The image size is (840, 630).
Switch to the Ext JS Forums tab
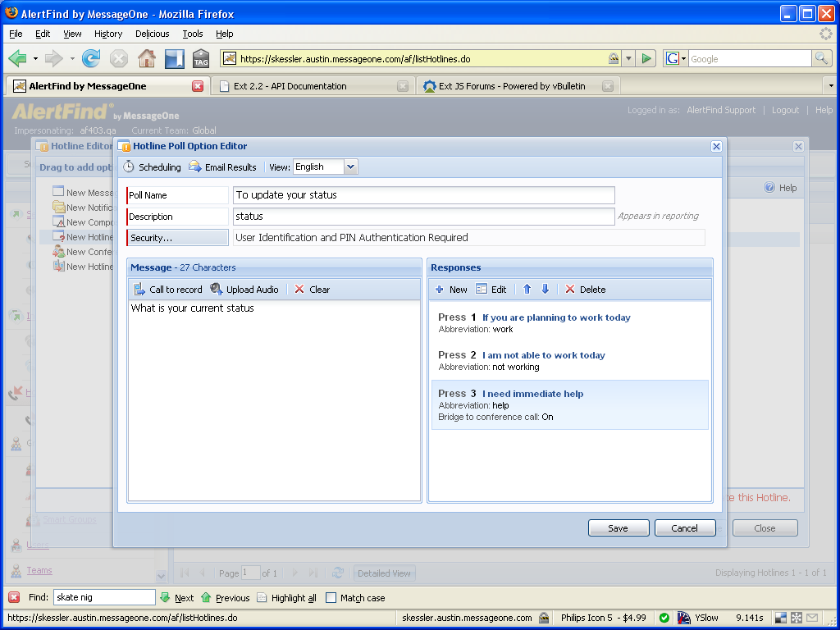coord(518,85)
